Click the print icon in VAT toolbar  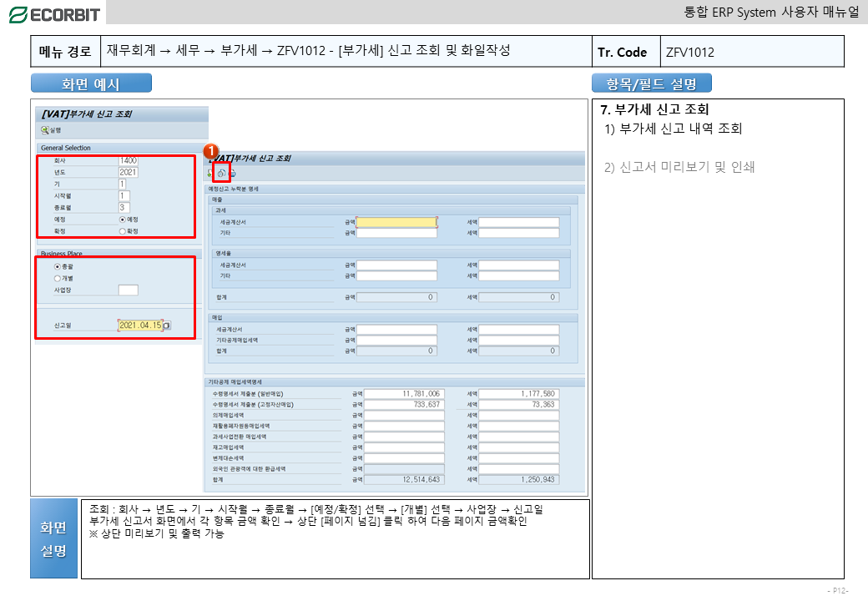click(x=233, y=173)
